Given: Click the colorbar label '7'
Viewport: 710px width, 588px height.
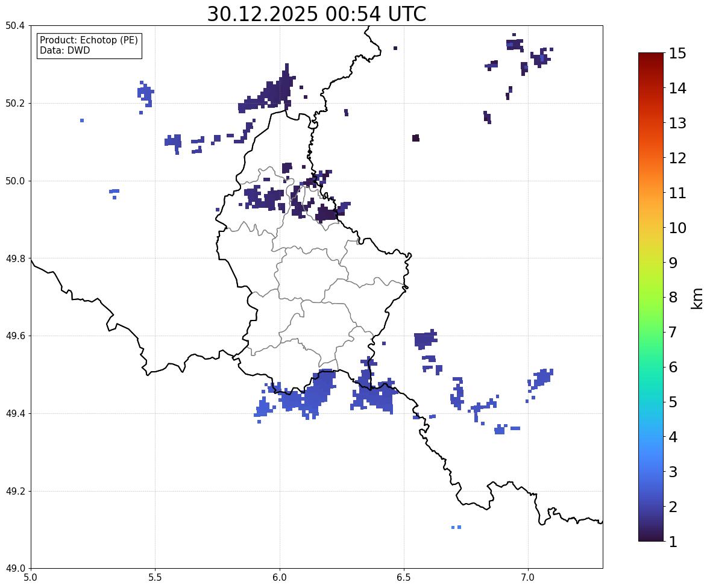Looking at the screenshot, I should [x=673, y=332].
